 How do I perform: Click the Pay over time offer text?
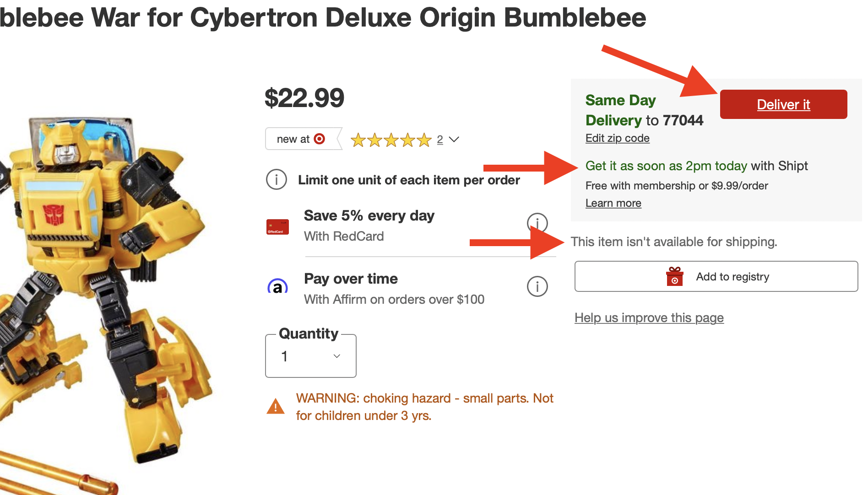351,279
